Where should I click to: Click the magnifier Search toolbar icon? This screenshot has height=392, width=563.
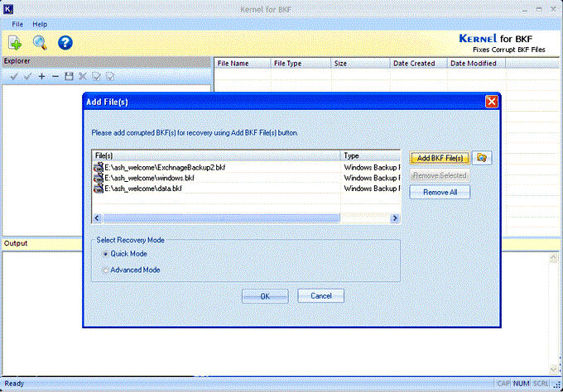(40, 43)
